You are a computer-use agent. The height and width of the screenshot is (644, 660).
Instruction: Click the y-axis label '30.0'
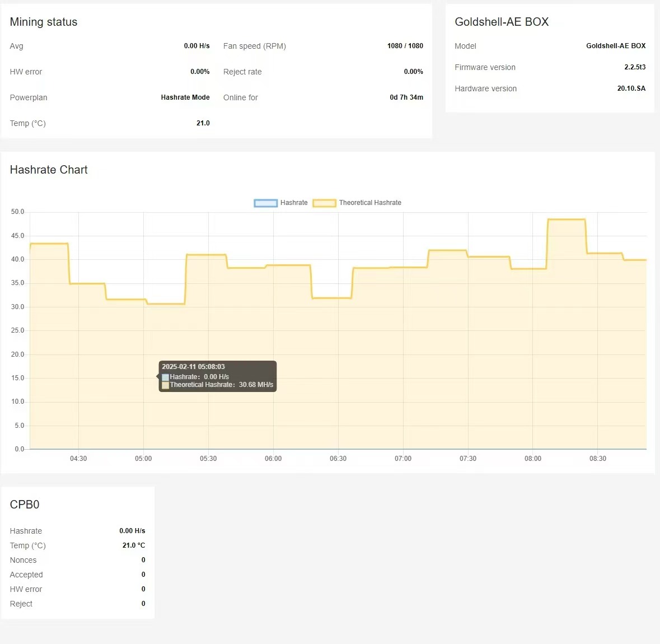[18, 307]
